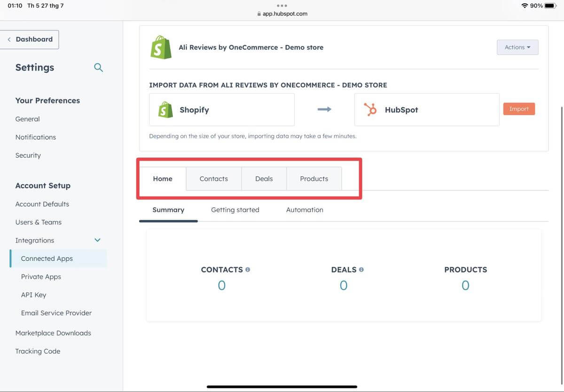
Task: Open Users & Teams settings
Action: [x=39, y=222]
